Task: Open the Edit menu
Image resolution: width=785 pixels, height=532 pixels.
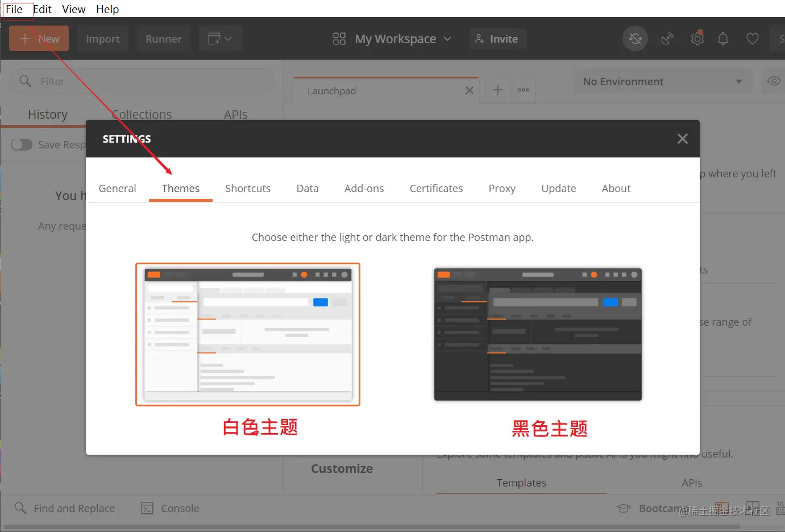Action: pos(43,10)
